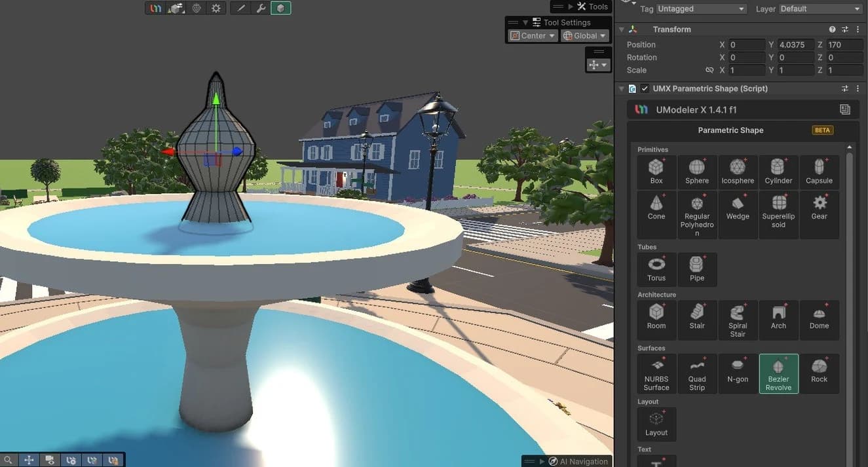The image size is (868, 467).
Task: Click the blue Z-axis gizmo arrow
Action: coord(237,151)
